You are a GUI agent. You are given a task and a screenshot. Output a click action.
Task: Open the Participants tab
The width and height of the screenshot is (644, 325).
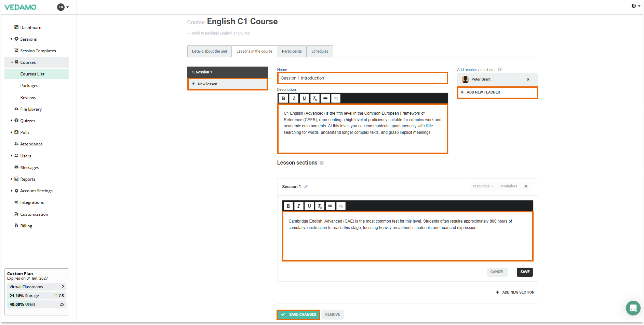click(x=292, y=51)
